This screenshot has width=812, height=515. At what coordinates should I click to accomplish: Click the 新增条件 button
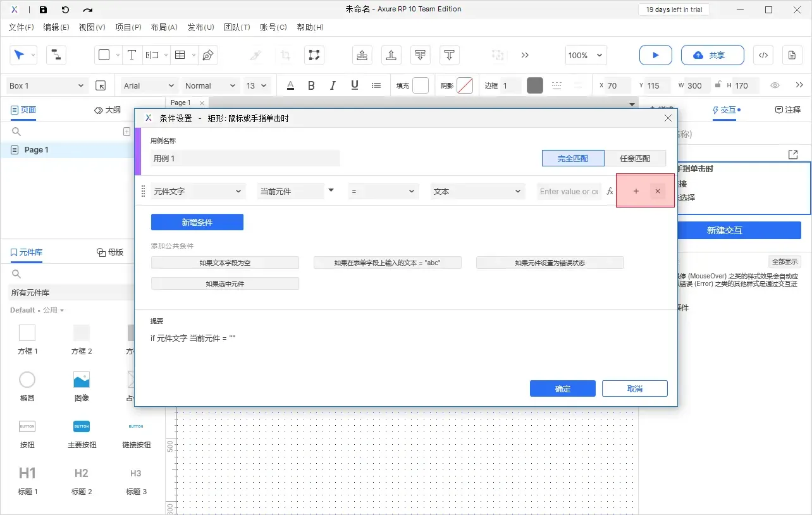coord(197,222)
